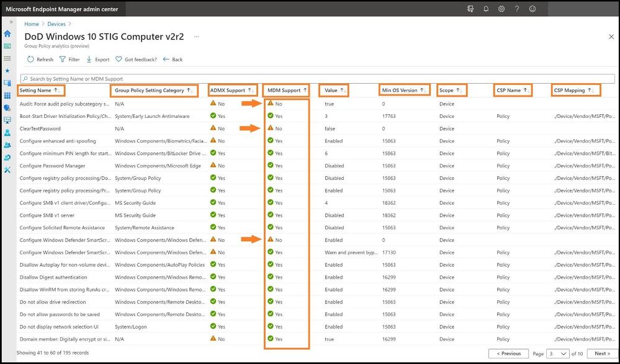Open notifications bell

[486, 9]
